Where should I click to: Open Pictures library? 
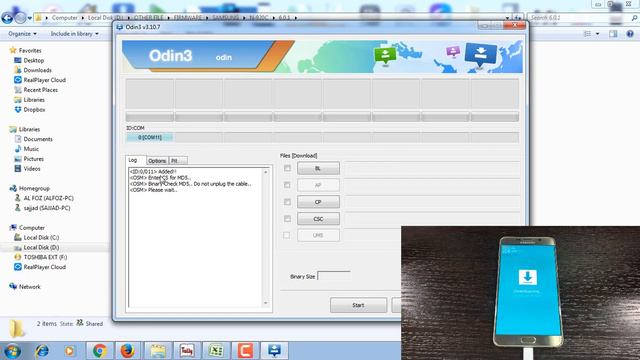pos(33,159)
